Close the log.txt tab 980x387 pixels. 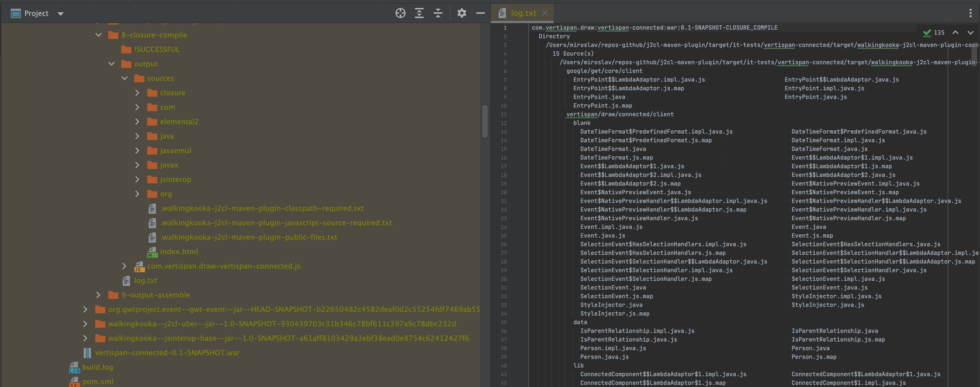click(545, 13)
